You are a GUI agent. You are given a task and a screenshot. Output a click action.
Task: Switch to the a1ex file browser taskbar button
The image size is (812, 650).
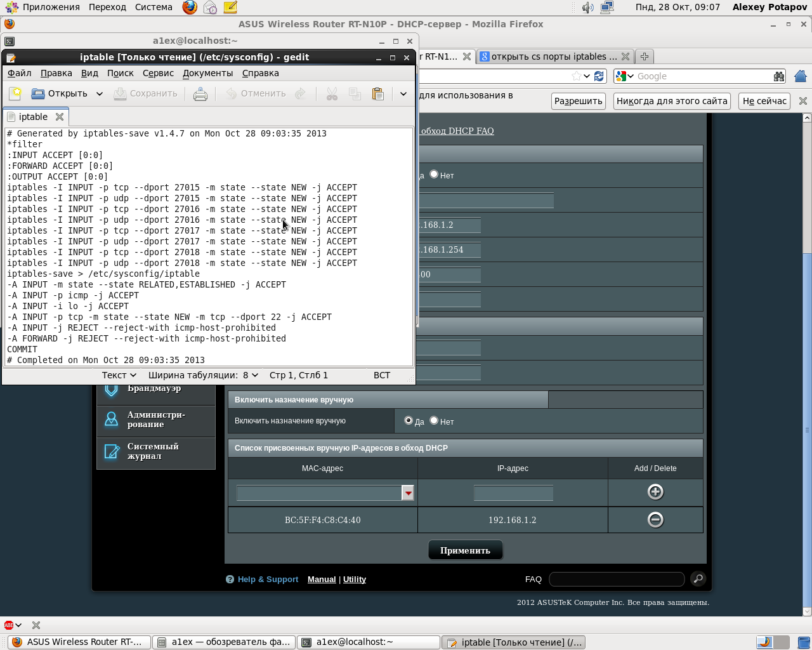pos(223,642)
